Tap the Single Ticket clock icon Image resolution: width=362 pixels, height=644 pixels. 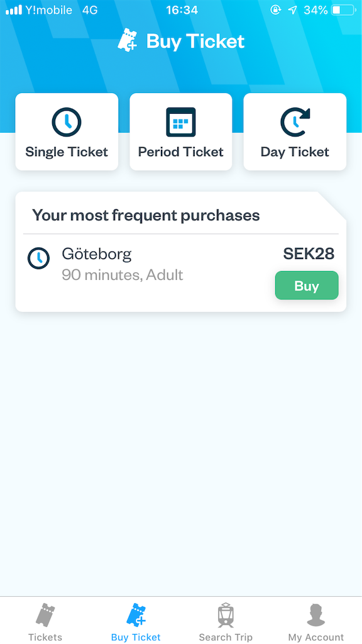coord(67,122)
